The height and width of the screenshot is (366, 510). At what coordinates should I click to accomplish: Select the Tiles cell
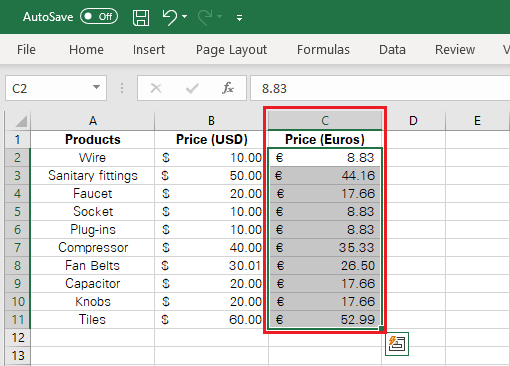click(93, 319)
